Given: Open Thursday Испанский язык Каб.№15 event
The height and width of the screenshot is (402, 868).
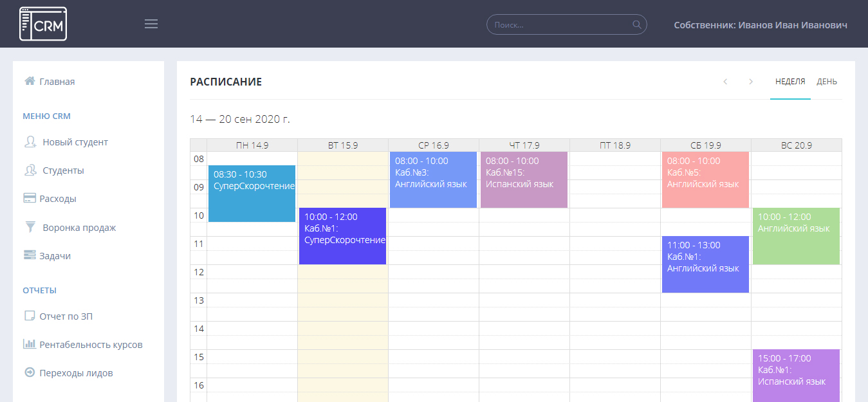Looking at the screenshot, I should tap(524, 180).
